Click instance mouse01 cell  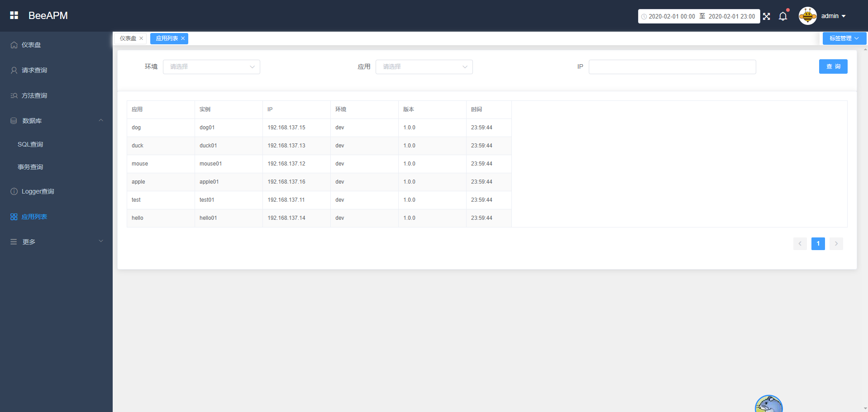[x=229, y=164]
